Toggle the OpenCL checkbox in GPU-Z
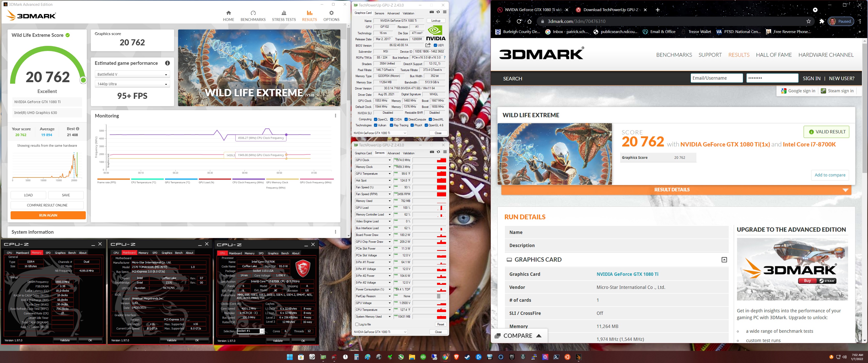The width and height of the screenshot is (868, 363). point(375,119)
